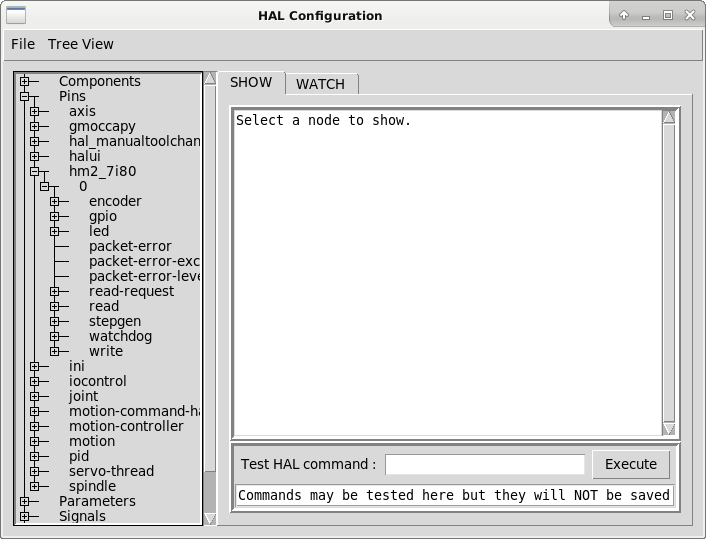Close the HAL Configuration window
Screen dimensions: 706x539
tap(690, 15)
